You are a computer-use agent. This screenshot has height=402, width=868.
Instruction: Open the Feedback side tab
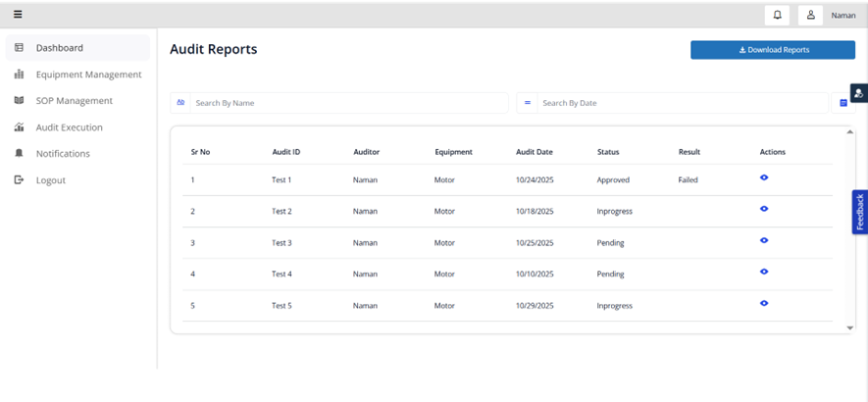pos(860,212)
